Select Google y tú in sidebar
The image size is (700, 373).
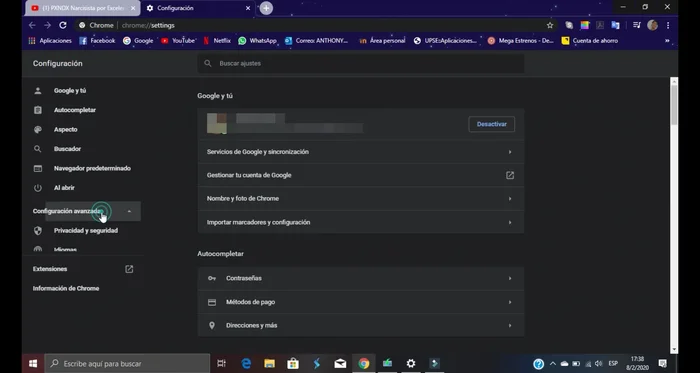(x=70, y=91)
